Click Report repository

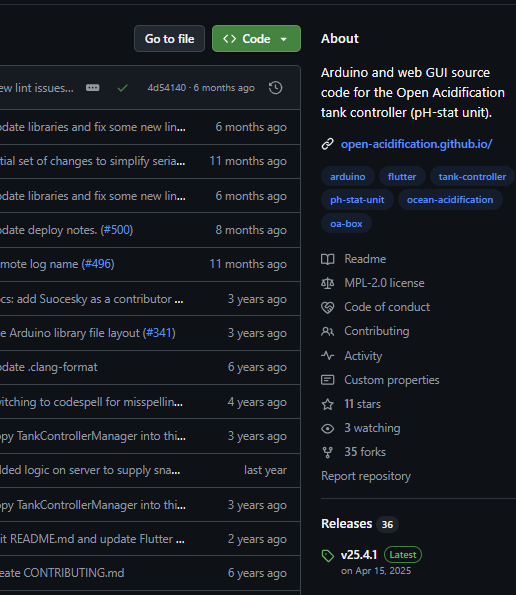[x=366, y=476]
